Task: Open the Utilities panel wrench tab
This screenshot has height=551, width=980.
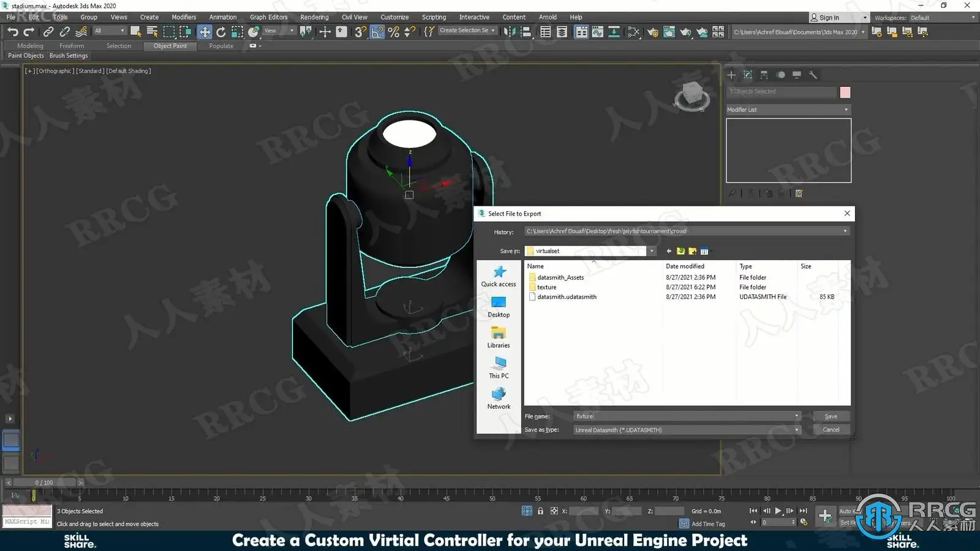Action: pos(813,75)
